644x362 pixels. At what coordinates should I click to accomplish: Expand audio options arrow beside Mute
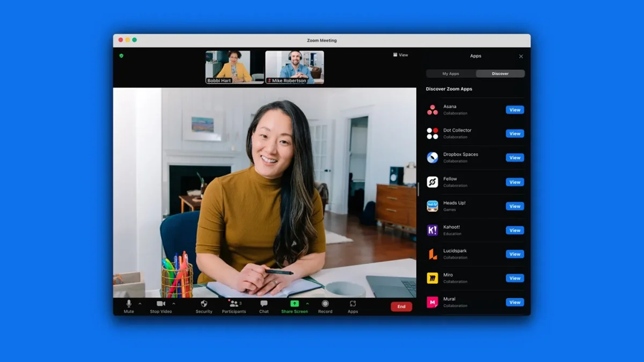coord(140,304)
